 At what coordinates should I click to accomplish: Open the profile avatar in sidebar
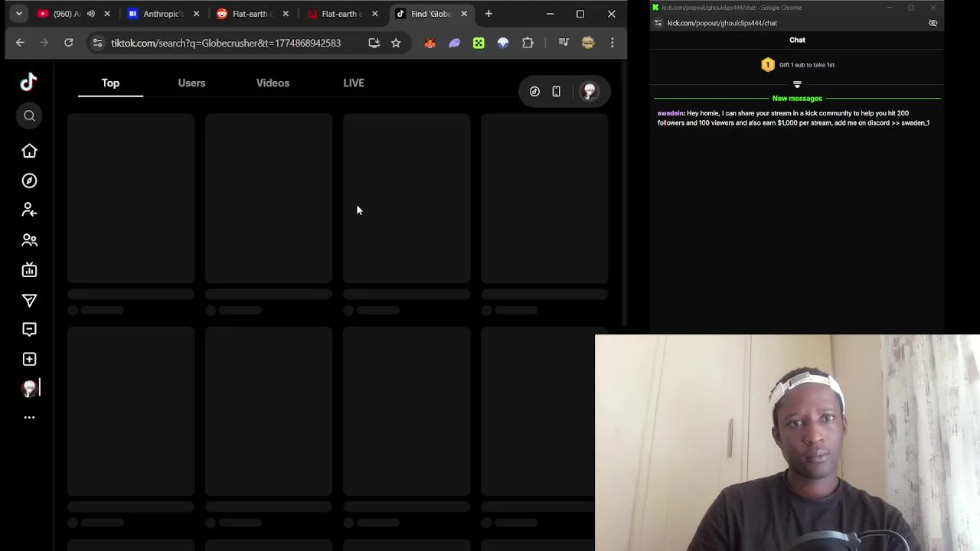pos(29,389)
